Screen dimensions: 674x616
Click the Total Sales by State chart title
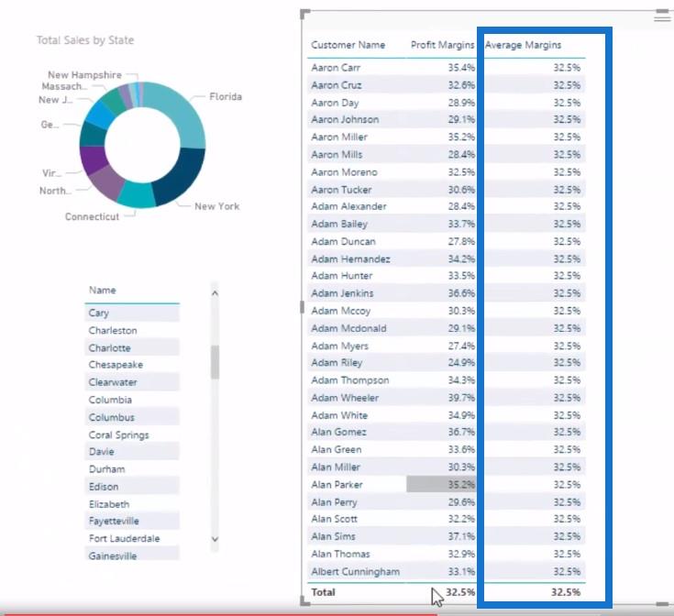85,40
